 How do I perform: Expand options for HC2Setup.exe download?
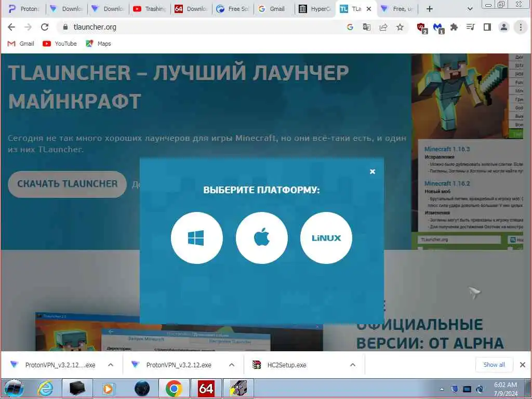point(353,365)
